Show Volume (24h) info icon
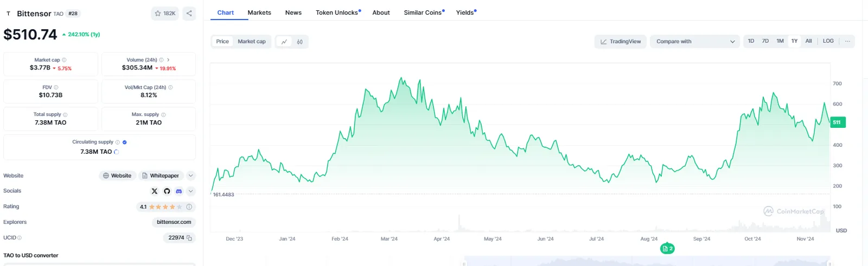This screenshot has width=868, height=266. click(161, 60)
